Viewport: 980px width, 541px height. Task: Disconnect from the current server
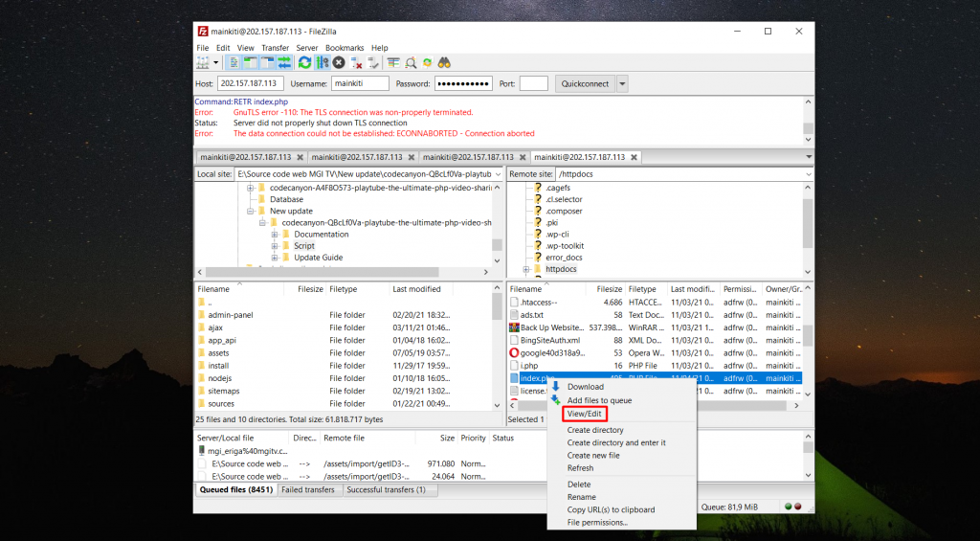pyautogui.click(x=356, y=62)
